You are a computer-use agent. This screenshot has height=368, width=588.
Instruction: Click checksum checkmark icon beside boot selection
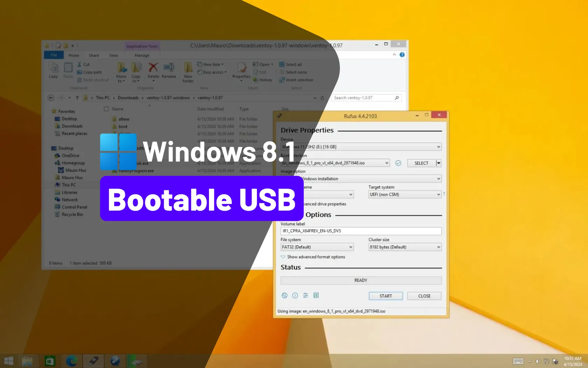pyautogui.click(x=398, y=163)
